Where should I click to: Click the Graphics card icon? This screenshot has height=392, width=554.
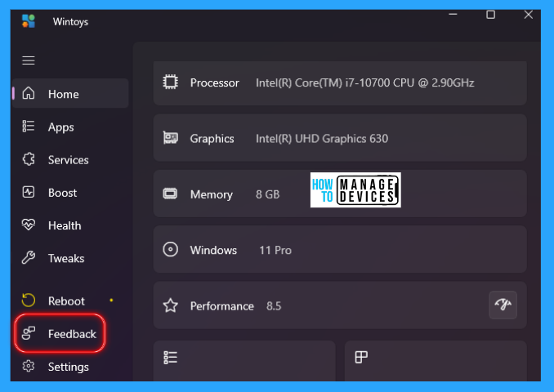170,138
